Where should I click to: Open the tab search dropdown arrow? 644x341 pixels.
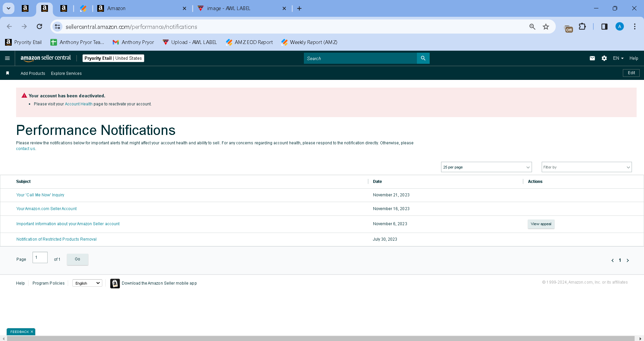(8, 8)
